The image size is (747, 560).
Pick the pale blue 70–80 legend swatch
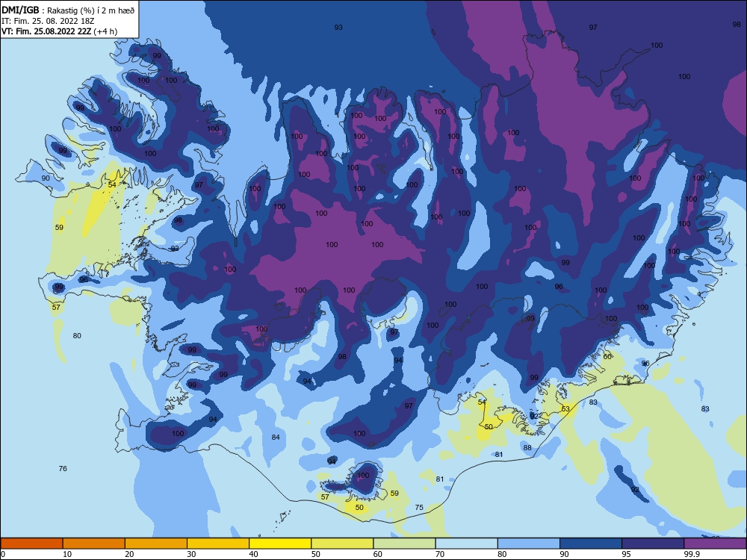[x=466, y=544]
